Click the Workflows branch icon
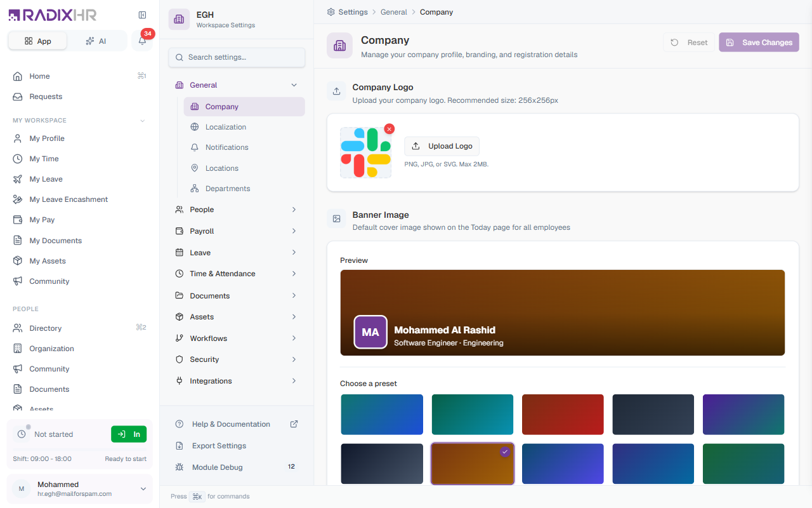812x508 pixels. 180,338
